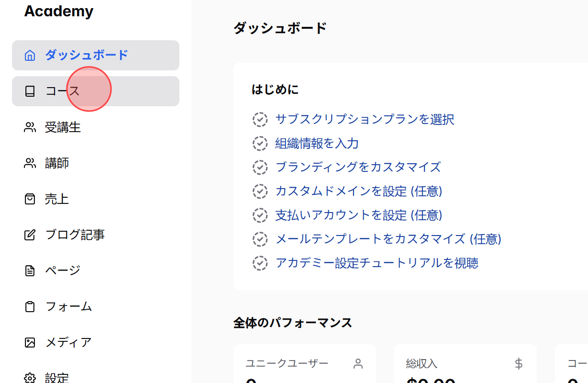Toggle completion for ブランディングをカスタマイズ
Viewport: 588px width, 383px height.
260,168
